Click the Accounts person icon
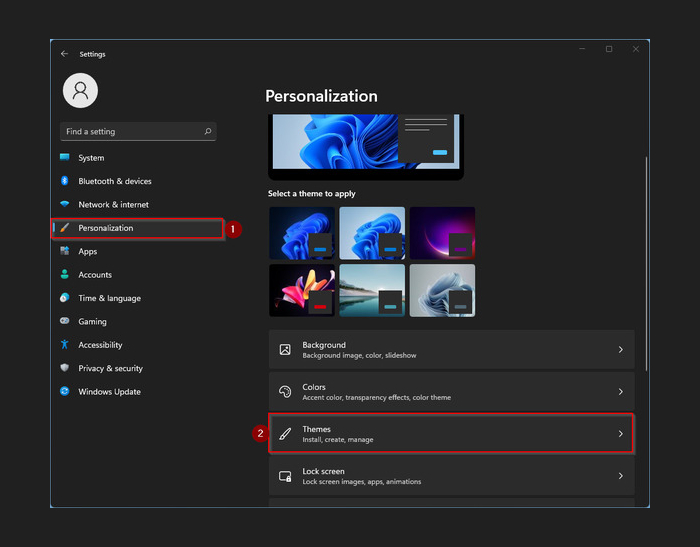Screen dimensions: 700x547 65,274
